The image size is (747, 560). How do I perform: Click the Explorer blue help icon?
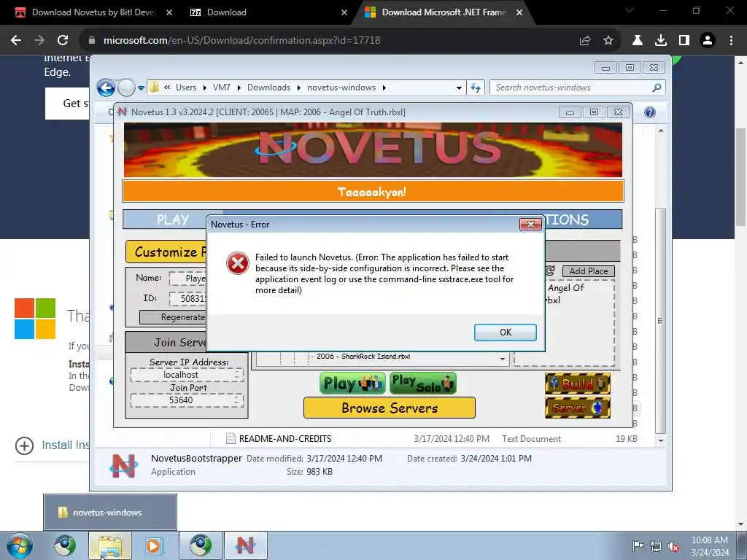point(649,112)
